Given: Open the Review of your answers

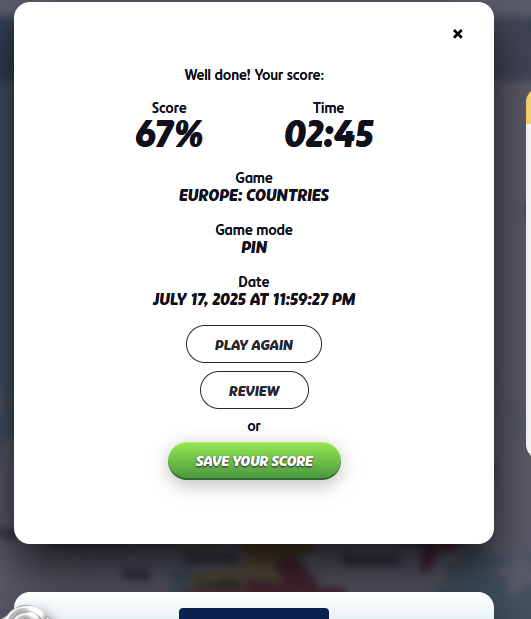Looking at the screenshot, I should pyautogui.click(x=254, y=390).
